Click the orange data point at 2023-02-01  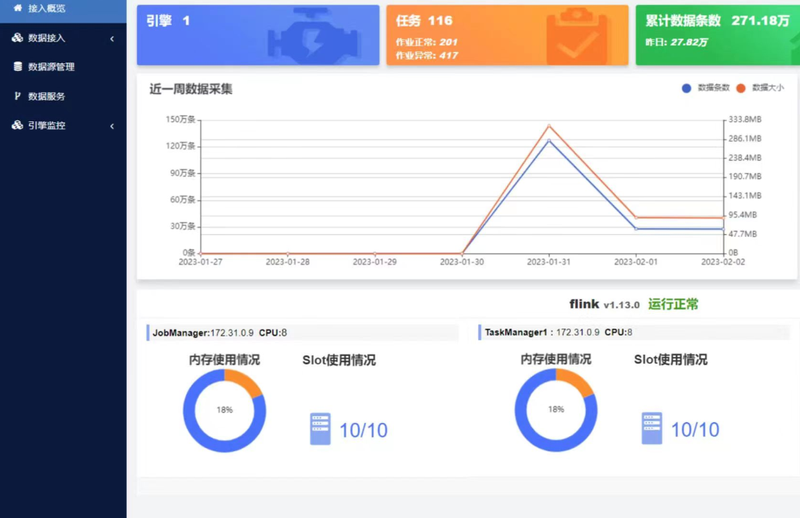point(636,217)
